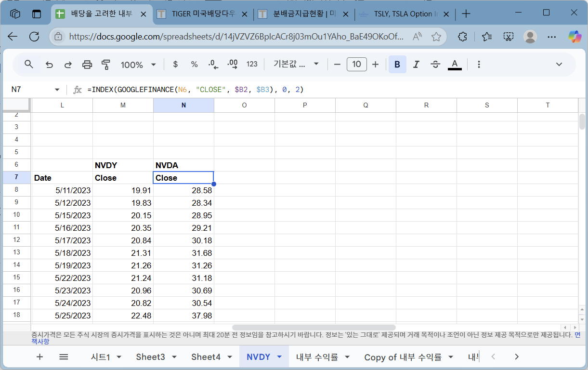The width and height of the screenshot is (588, 370).
Task: Print the spreadsheet
Action: (87, 65)
